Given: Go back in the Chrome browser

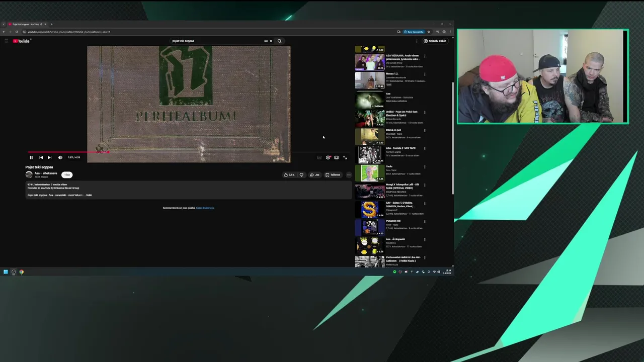Looking at the screenshot, I should [x=4, y=32].
